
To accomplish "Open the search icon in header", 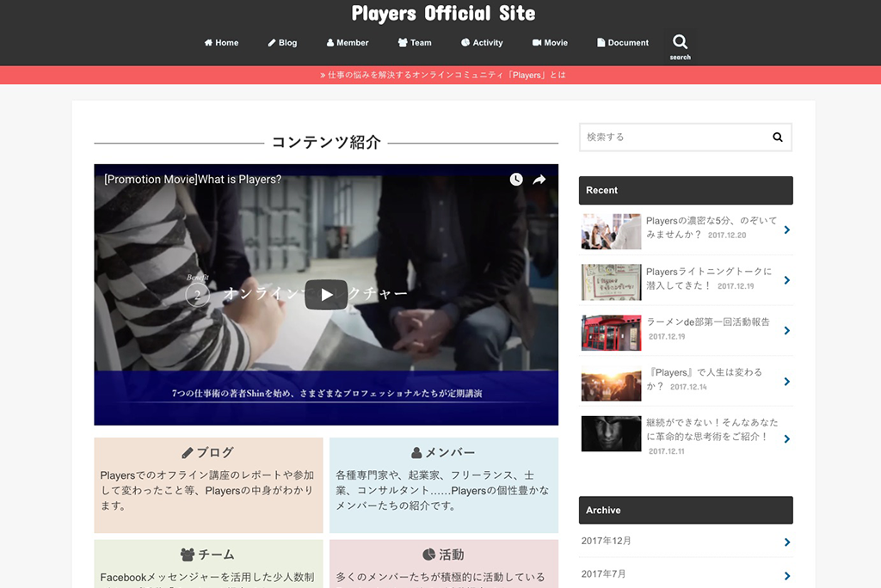I will tap(680, 46).
